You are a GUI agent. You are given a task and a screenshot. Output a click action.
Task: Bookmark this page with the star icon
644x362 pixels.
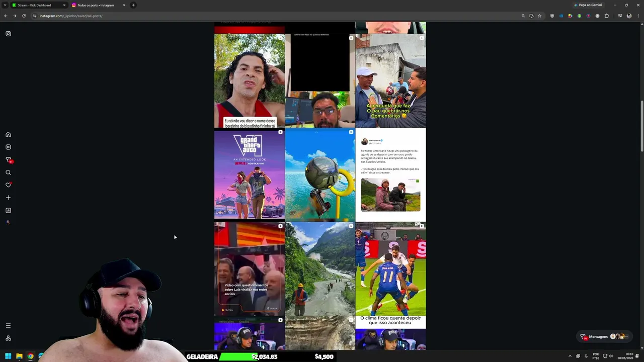coord(539,16)
